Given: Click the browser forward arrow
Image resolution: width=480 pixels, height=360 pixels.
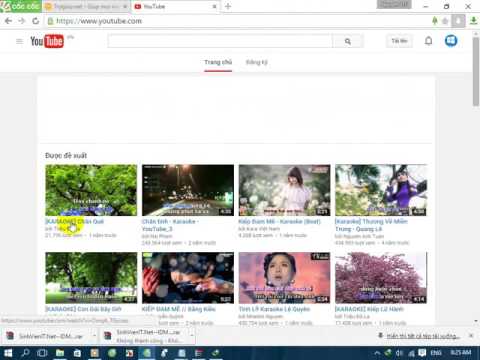Looking at the screenshot, I should click(22, 21).
